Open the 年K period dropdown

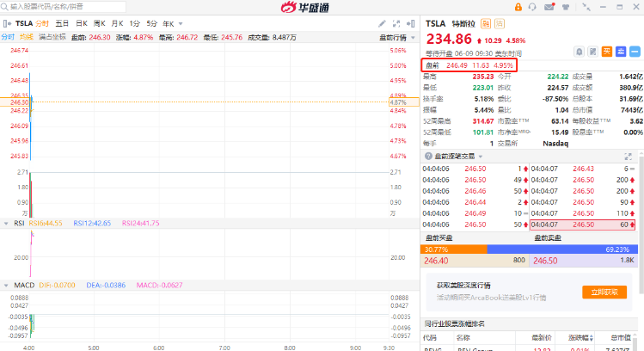(x=168, y=23)
